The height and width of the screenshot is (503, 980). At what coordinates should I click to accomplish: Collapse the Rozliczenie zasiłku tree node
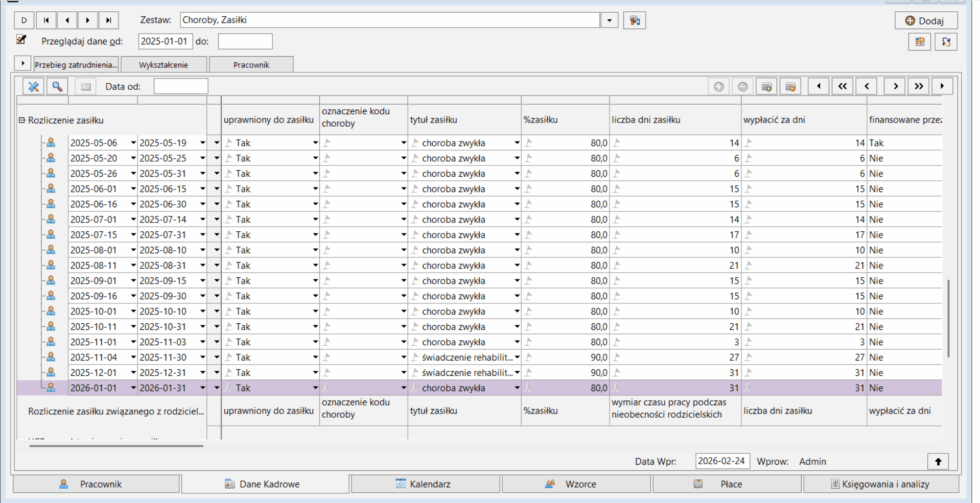click(x=22, y=120)
